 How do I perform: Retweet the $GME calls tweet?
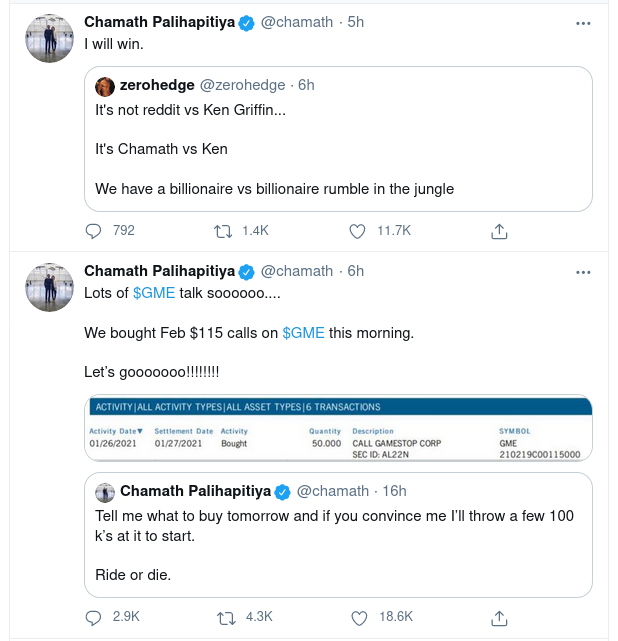(x=225, y=617)
